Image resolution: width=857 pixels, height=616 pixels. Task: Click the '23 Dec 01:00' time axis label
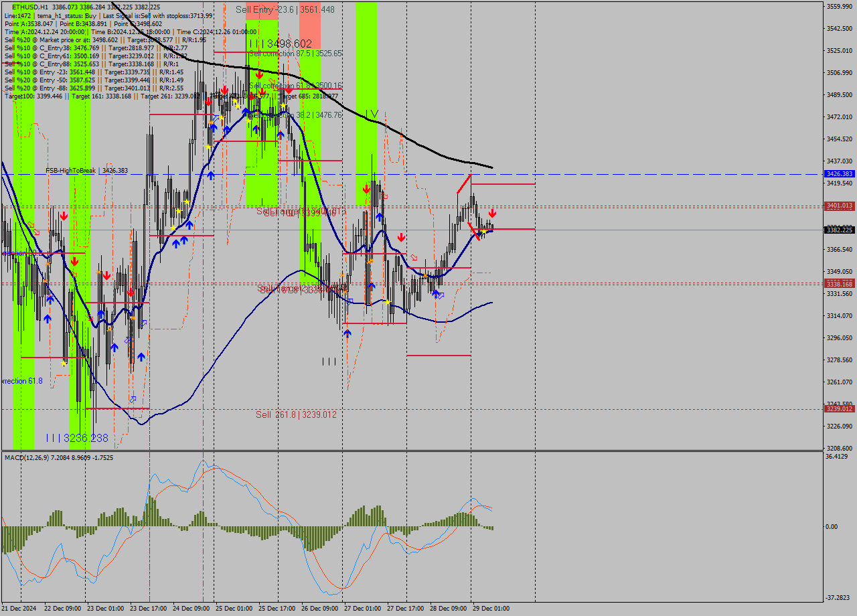[105, 609]
